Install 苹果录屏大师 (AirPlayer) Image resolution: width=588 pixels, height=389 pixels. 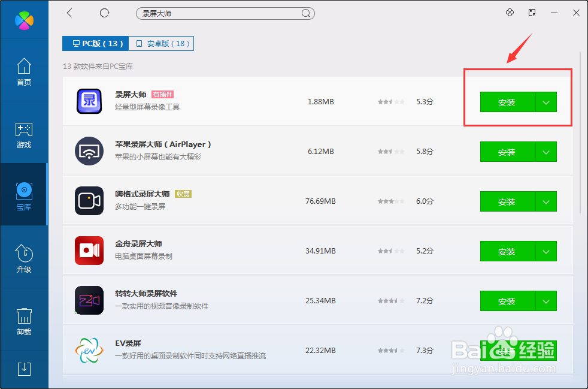(508, 152)
